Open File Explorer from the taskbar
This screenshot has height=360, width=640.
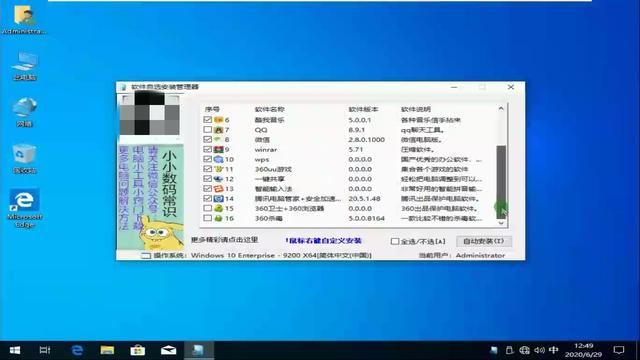click(x=107, y=350)
